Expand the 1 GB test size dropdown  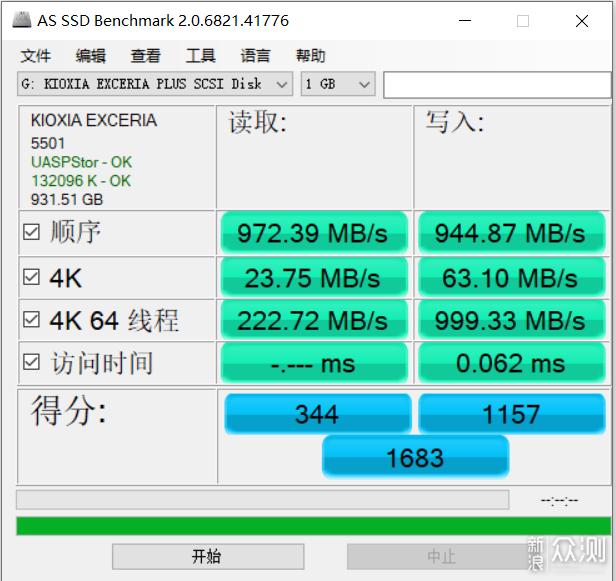338,84
